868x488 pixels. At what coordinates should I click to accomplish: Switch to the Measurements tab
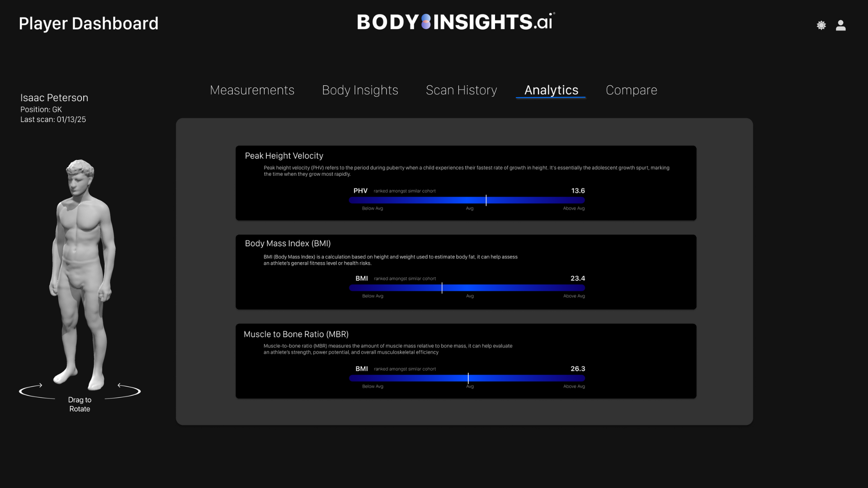252,90
